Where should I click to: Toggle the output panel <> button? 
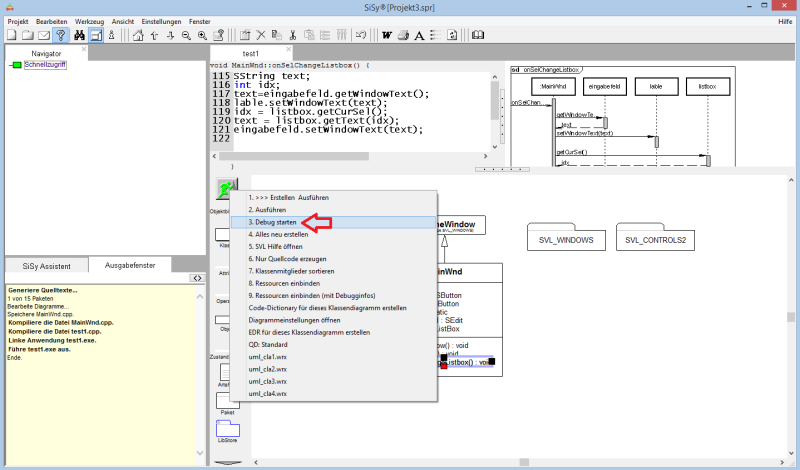pos(197,277)
